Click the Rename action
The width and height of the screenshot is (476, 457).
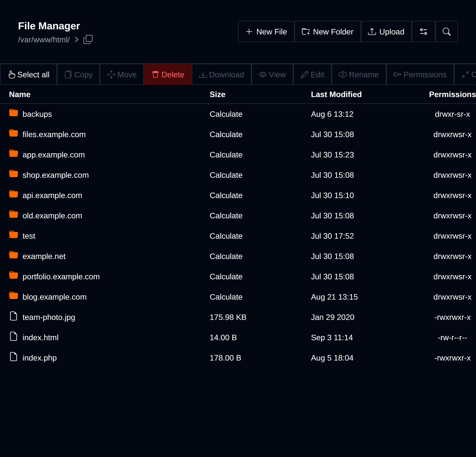coord(359,74)
